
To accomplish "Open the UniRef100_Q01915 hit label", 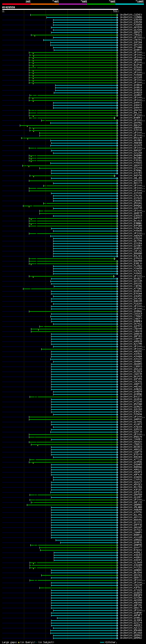I will click(131, 145).
